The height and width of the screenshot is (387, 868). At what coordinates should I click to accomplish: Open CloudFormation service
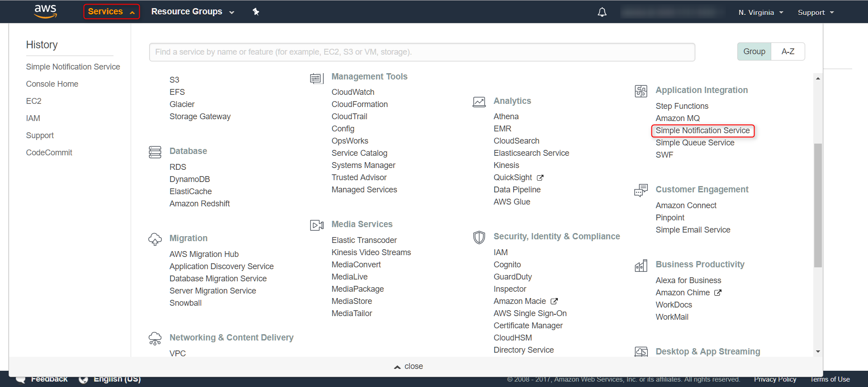point(359,104)
